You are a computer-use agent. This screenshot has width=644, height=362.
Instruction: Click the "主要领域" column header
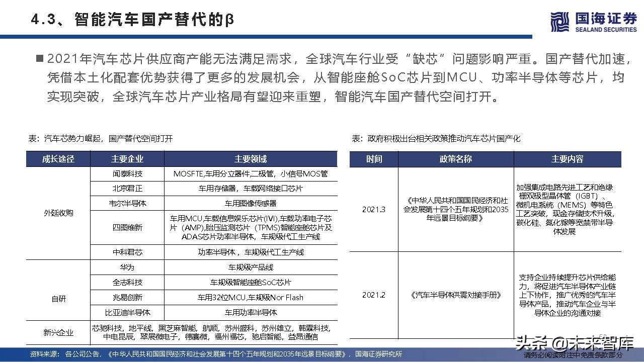pos(251,159)
